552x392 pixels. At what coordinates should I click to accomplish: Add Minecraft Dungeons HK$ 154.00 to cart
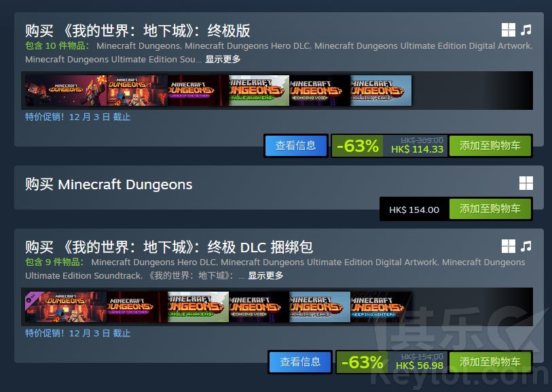click(490, 209)
